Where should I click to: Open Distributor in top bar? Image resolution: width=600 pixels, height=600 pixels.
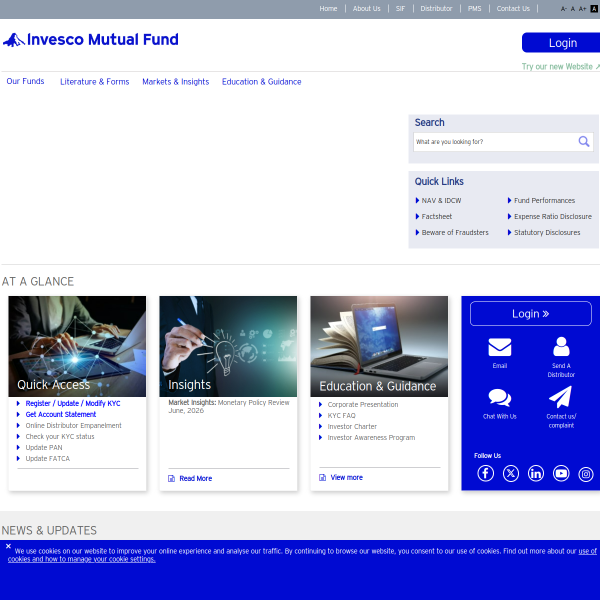click(436, 8)
